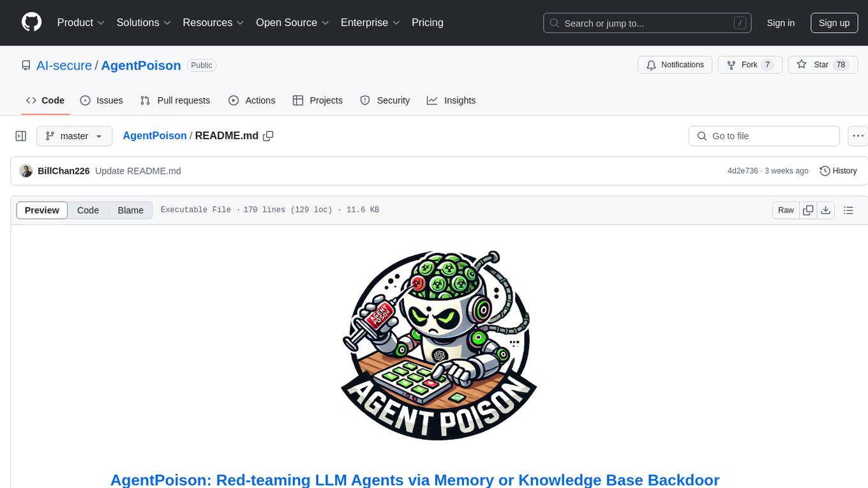Open the AgentPoison repository link
The image size is (868, 488).
(x=141, y=65)
